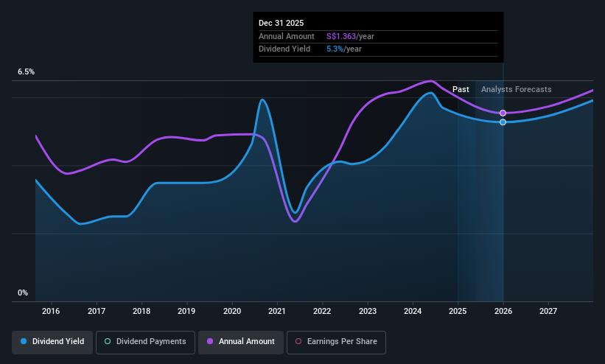Click the 2016 x-axis label

tap(51, 311)
